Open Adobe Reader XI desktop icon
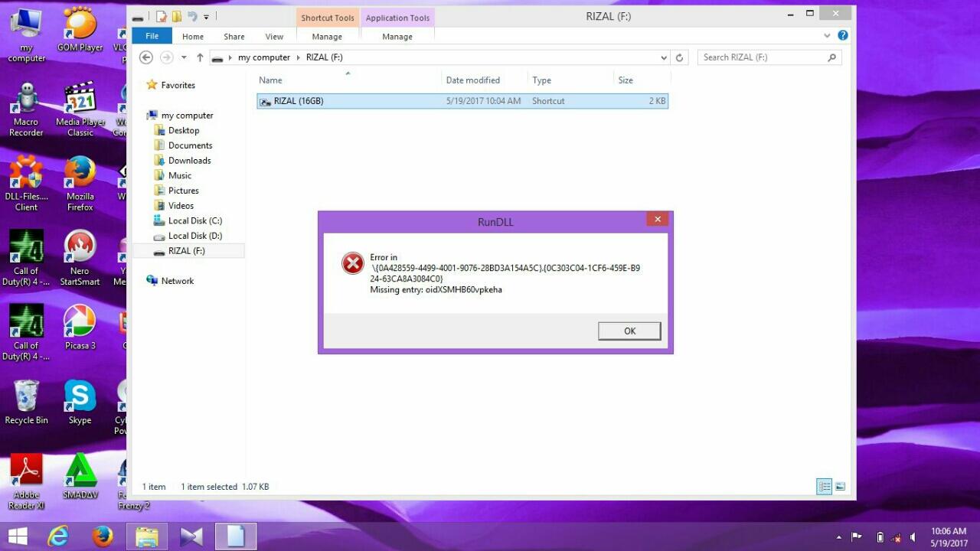Viewport: 980px width, 551px height. (26, 482)
